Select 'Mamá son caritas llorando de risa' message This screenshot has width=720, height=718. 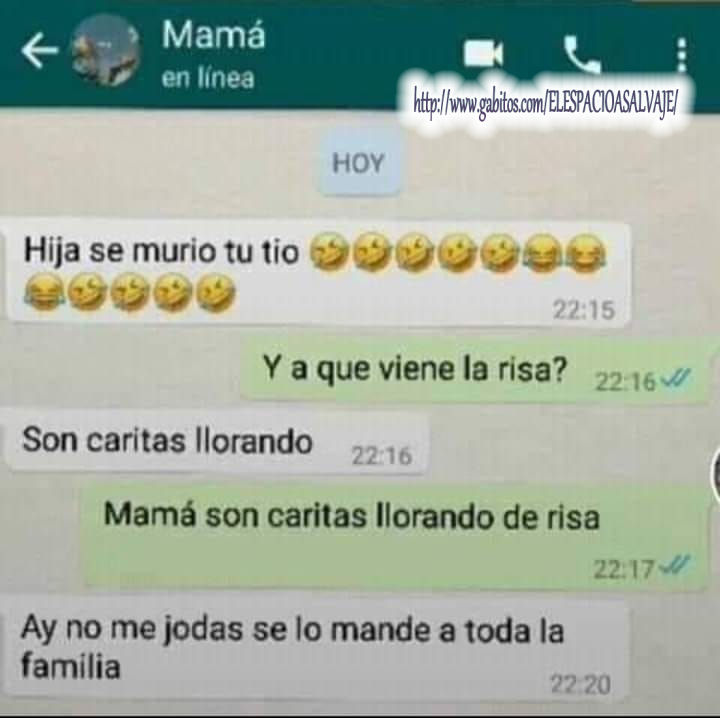click(x=396, y=536)
